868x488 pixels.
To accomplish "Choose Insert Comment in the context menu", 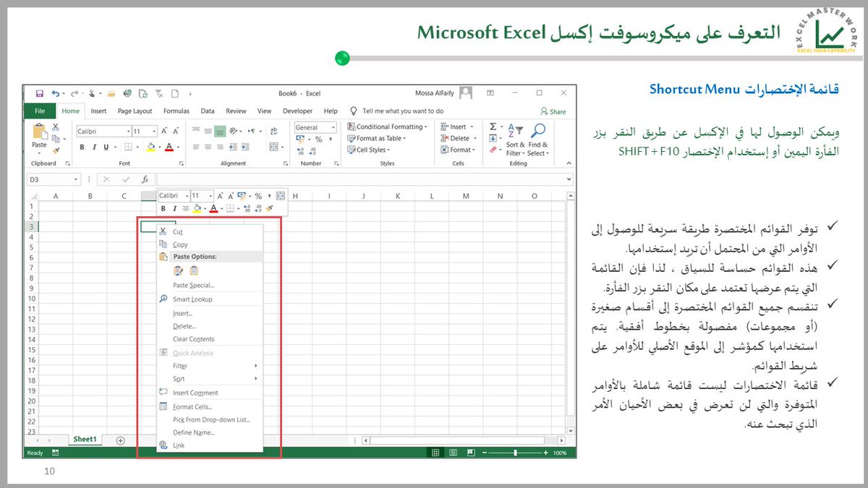I will pyautogui.click(x=210, y=393).
